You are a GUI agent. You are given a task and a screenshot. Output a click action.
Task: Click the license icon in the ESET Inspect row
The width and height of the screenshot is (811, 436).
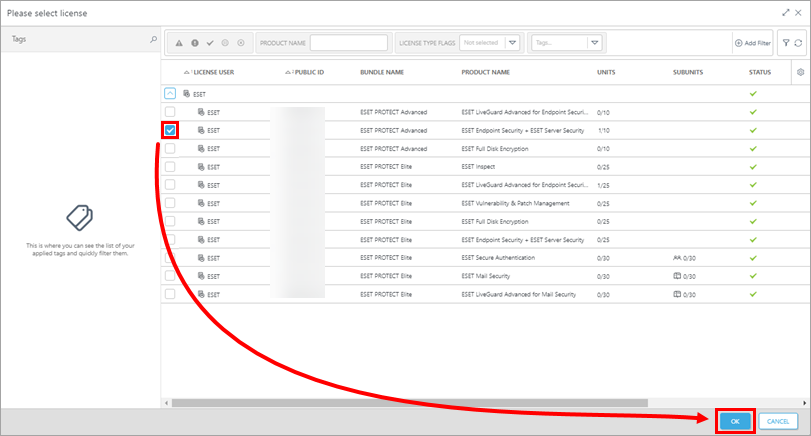[x=201, y=167]
